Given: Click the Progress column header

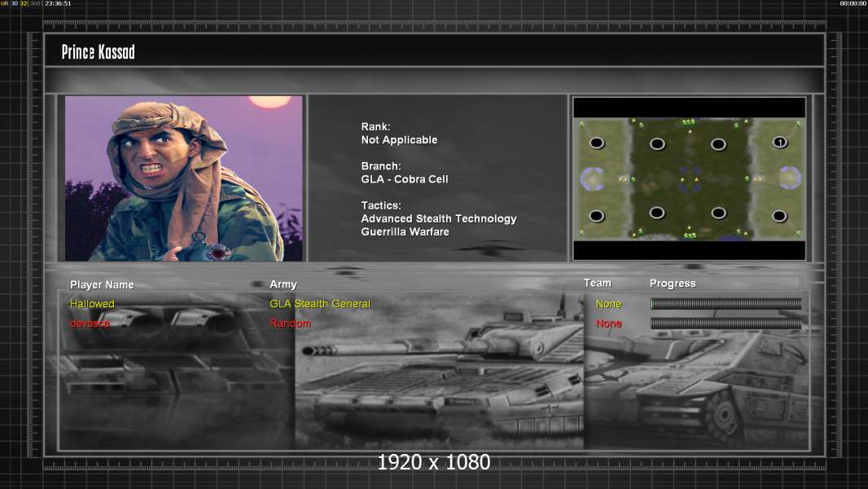Looking at the screenshot, I should tap(673, 284).
